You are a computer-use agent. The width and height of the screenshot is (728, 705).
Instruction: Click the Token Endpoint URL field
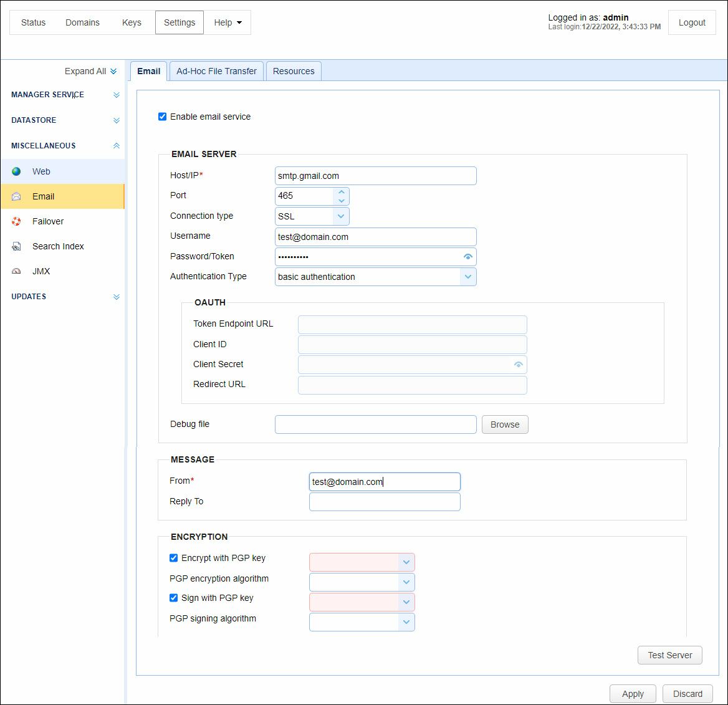point(412,325)
